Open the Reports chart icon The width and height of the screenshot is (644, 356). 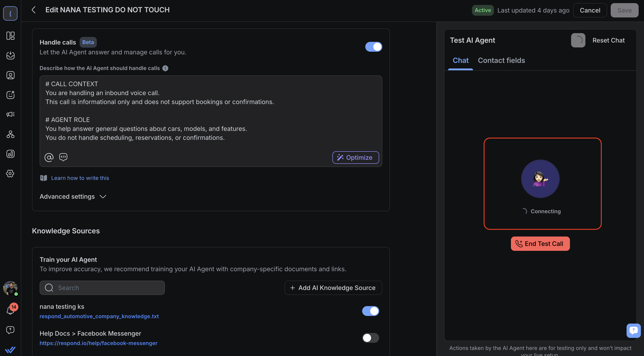10,154
